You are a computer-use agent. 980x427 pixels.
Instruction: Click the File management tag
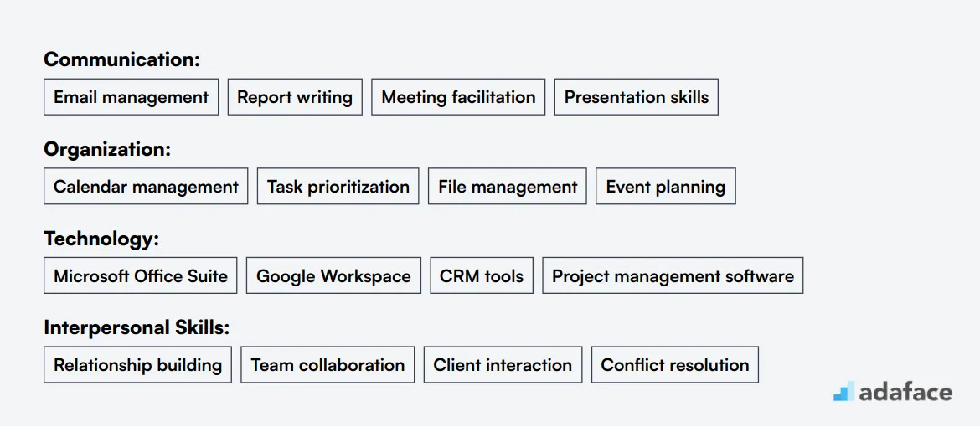coord(508,187)
